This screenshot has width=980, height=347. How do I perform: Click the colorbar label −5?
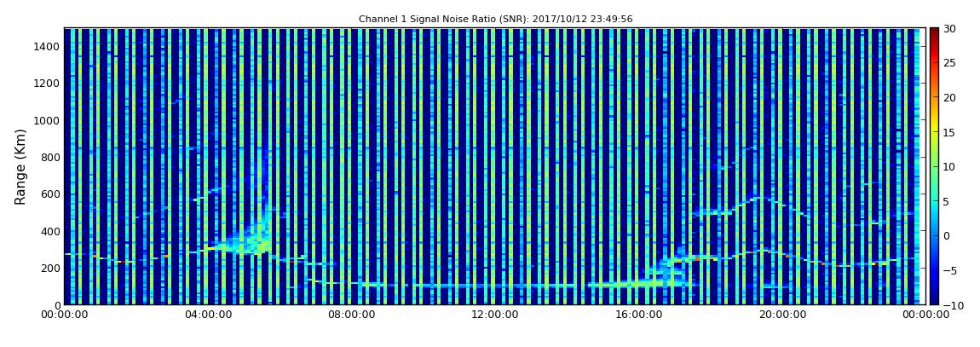(x=949, y=271)
